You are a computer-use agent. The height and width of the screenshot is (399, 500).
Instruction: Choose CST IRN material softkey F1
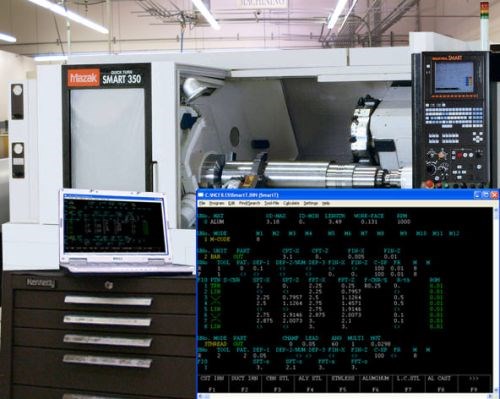[212, 383]
